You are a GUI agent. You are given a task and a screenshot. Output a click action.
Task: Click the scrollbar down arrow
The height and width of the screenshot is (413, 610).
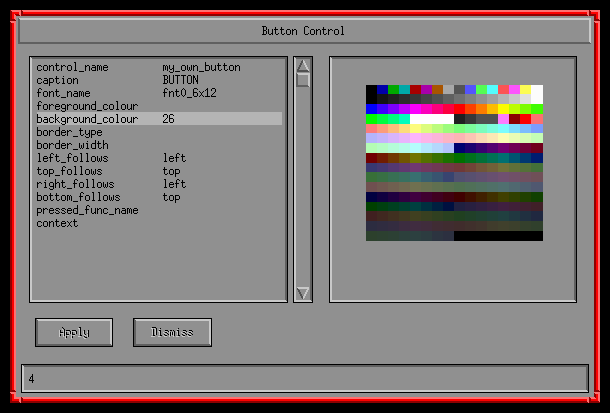pos(303,293)
